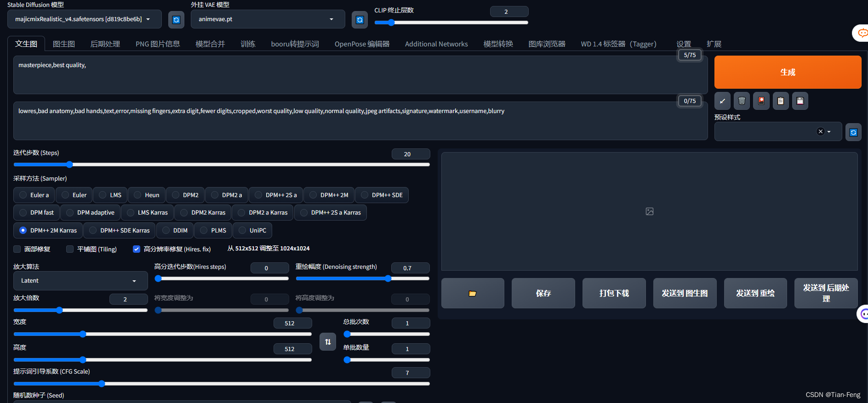Open the OpenPose 编辑器 tab
The height and width of the screenshot is (403, 868).
[362, 44]
